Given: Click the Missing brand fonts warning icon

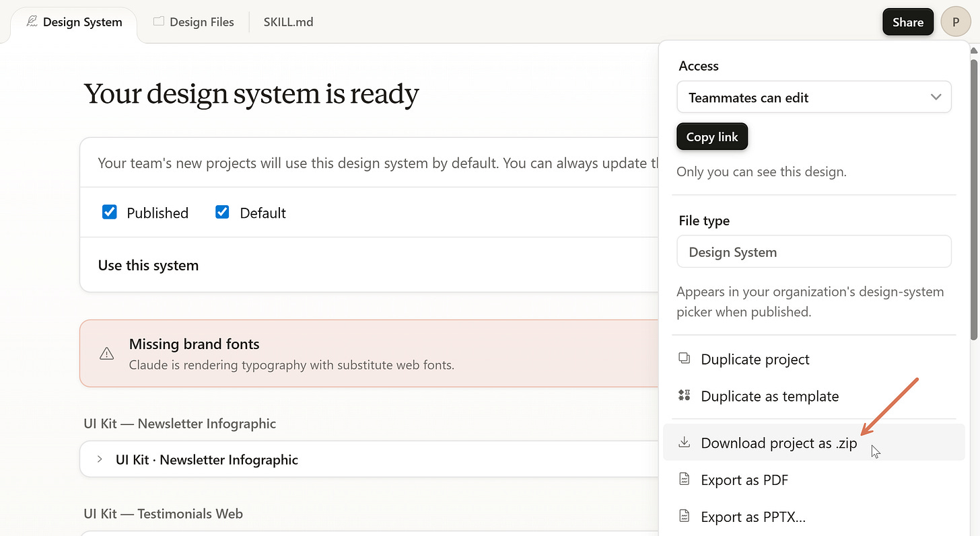Looking at the screenshot, I should [106, 354].
